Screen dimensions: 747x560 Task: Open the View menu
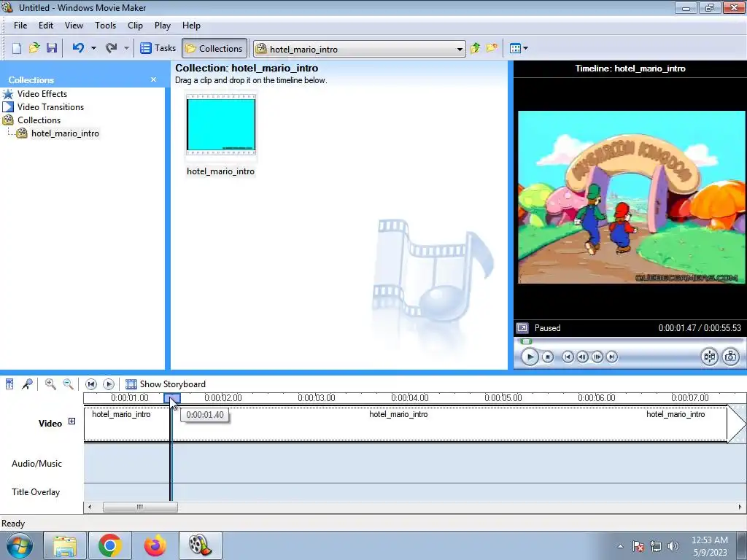point(74,26)
